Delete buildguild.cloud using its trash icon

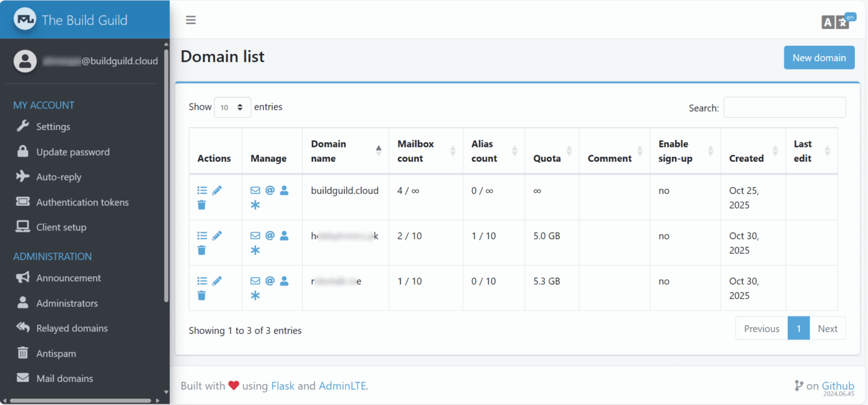[201, 205]
